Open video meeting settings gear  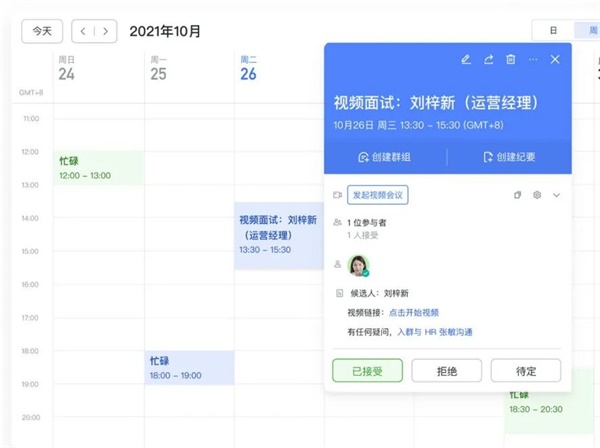(537, 195)
